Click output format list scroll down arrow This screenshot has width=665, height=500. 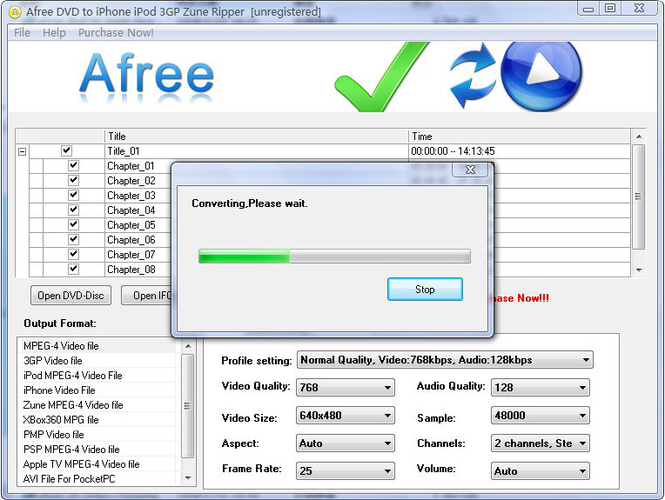[x=187, y=478]
